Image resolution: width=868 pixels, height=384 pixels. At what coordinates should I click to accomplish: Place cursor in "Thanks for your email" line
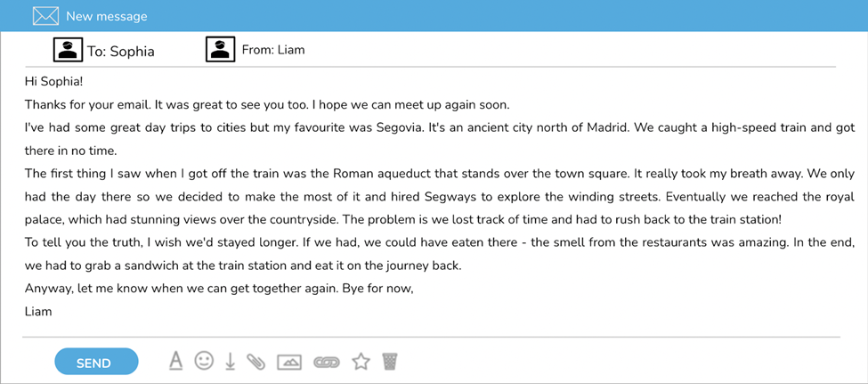267,105
